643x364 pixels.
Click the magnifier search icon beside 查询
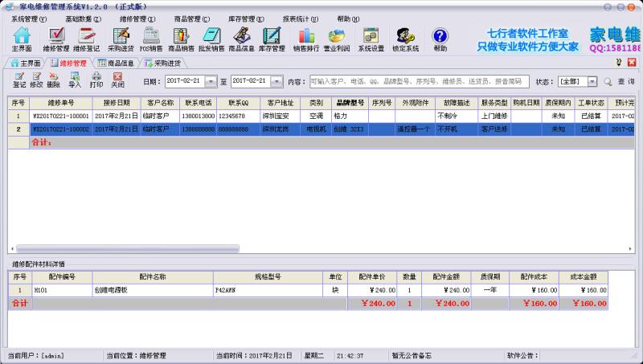(x=608, y=82)
